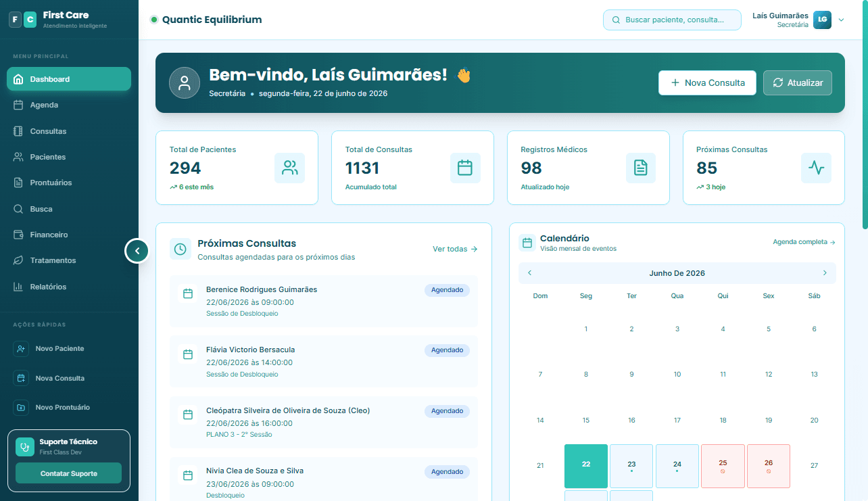Open the user account dropdown arrow
This screenshot has height=501, width=868.
pyautogui.click(x=842, y=20)
